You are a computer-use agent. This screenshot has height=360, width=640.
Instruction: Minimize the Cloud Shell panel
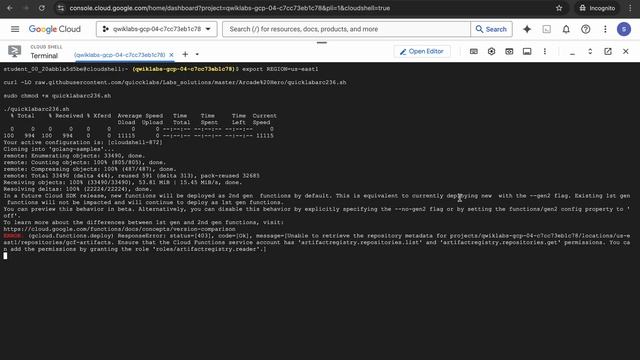tap(572, 52)
